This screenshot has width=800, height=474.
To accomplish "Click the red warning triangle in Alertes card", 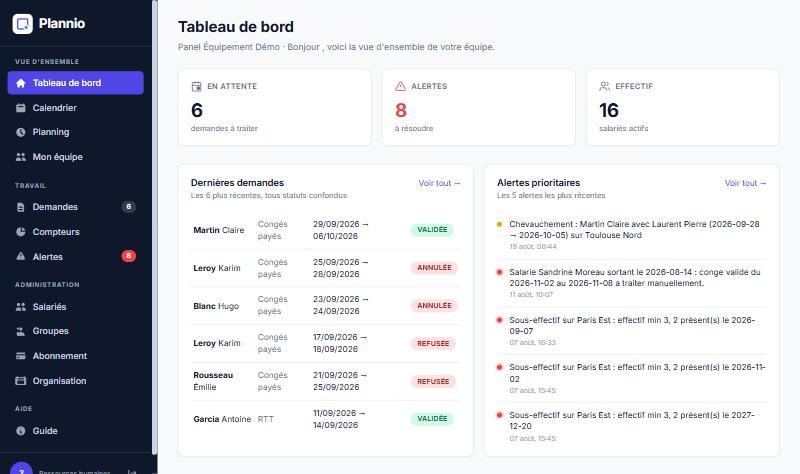I will click(x=401, y=86).
